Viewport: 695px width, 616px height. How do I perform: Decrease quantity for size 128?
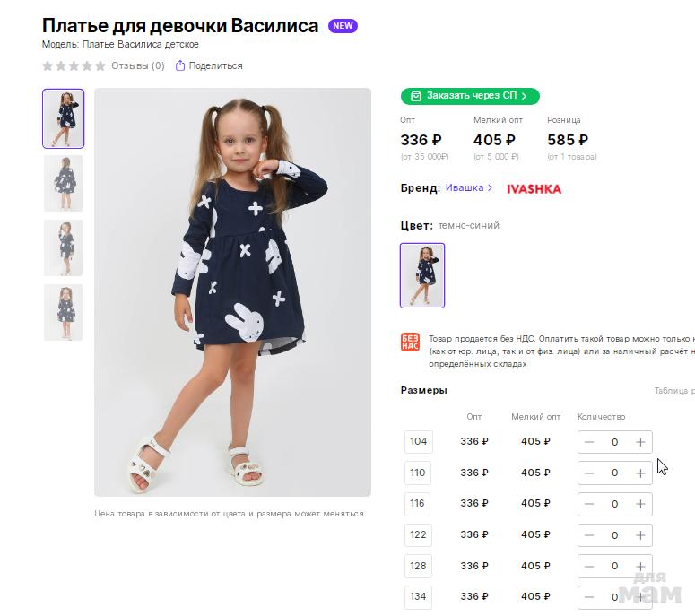tap(589, 566)
